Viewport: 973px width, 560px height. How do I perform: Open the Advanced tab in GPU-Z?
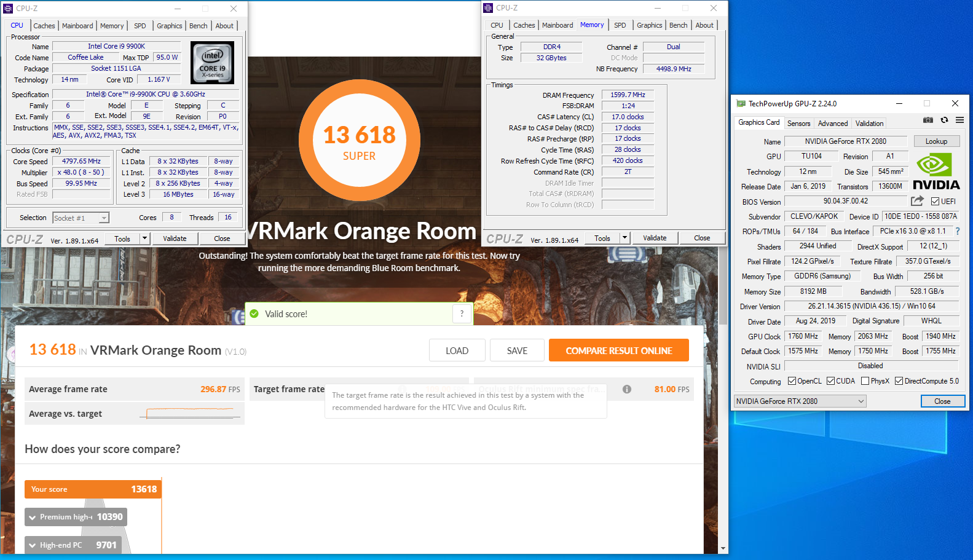833,124
